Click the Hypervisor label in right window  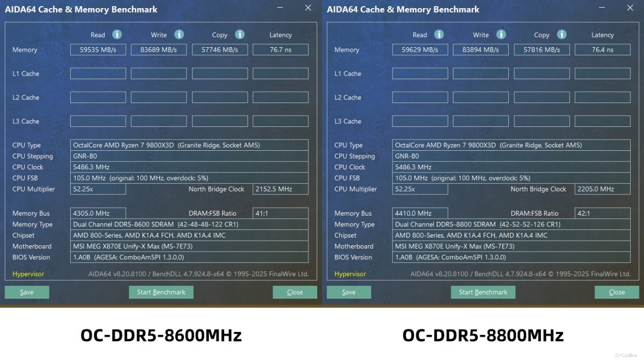(x=350, y=274)
